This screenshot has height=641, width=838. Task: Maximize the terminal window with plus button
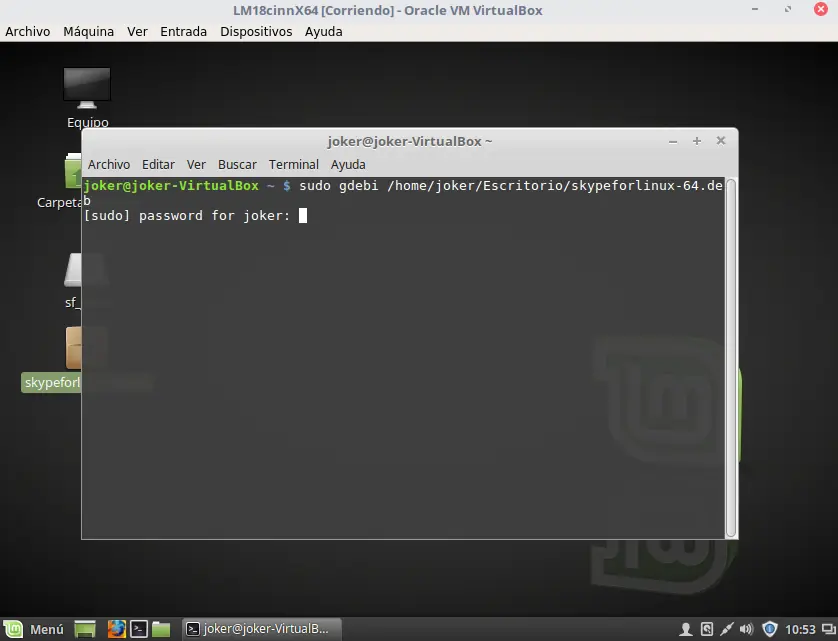(x=697, y=141)
